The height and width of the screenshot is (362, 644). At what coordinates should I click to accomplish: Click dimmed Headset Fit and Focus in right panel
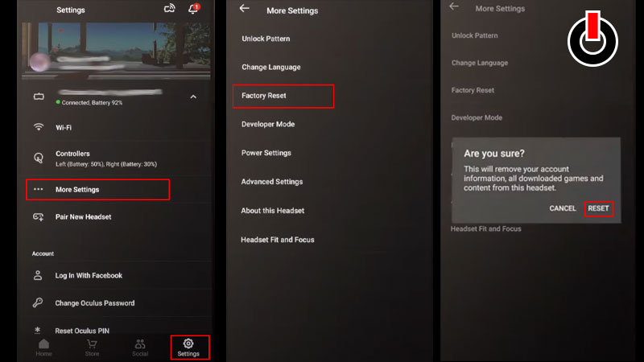click(x=486, y=229)
